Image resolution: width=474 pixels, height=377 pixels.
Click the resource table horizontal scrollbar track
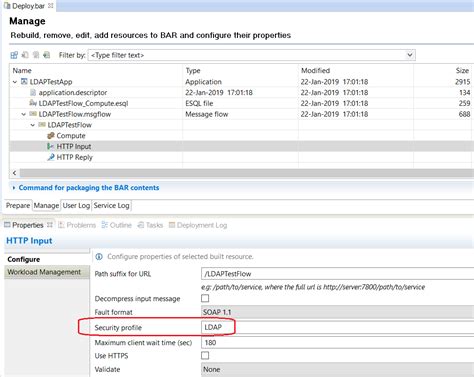pyautogui.click(x=247, y=173)
